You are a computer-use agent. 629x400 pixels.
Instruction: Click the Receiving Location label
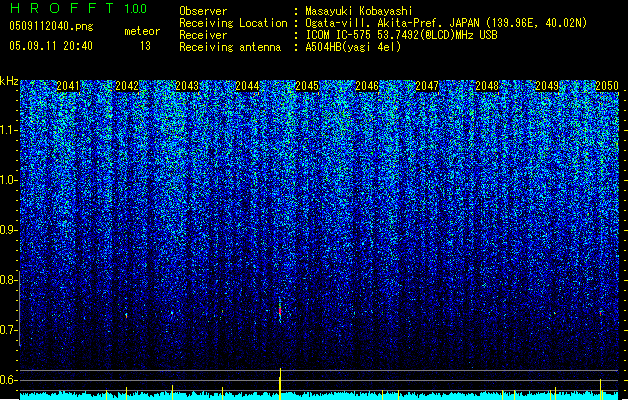click(233, 23)
